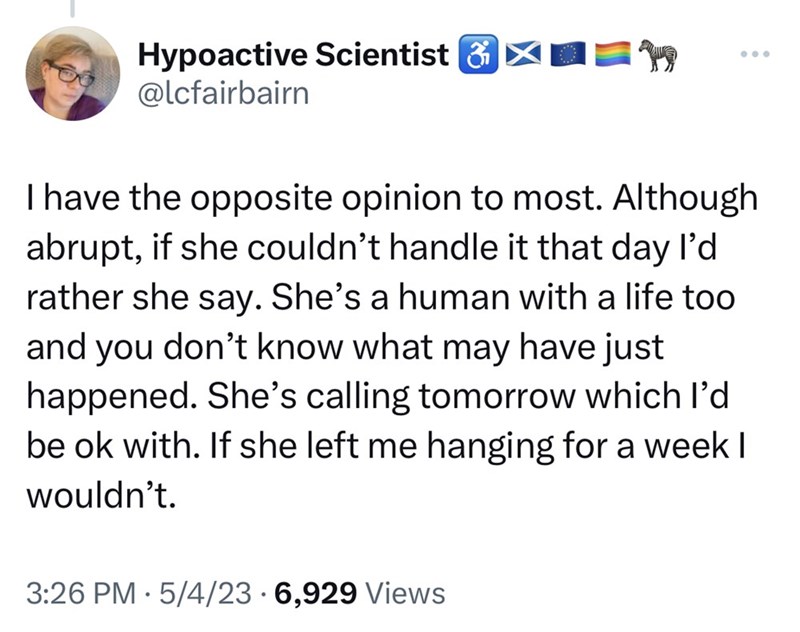The width and height of the screenshot is (800, 632).
Task: Click the European Union flag emoji
Action: pos(568,55)
